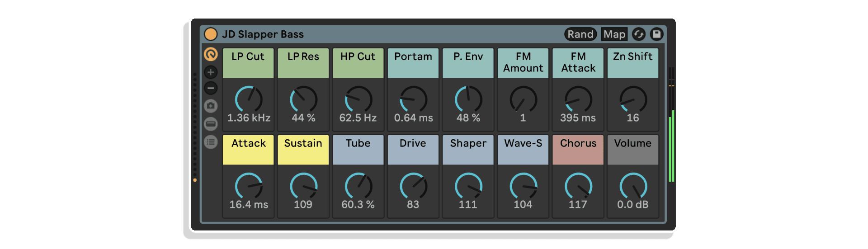Click the 111 value under Shaper
868x249 pixels.
pyautogui.click(x=468, y=205)
